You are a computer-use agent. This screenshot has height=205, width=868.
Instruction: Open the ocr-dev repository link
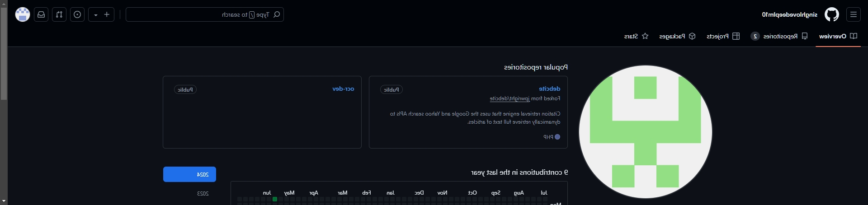343,89
